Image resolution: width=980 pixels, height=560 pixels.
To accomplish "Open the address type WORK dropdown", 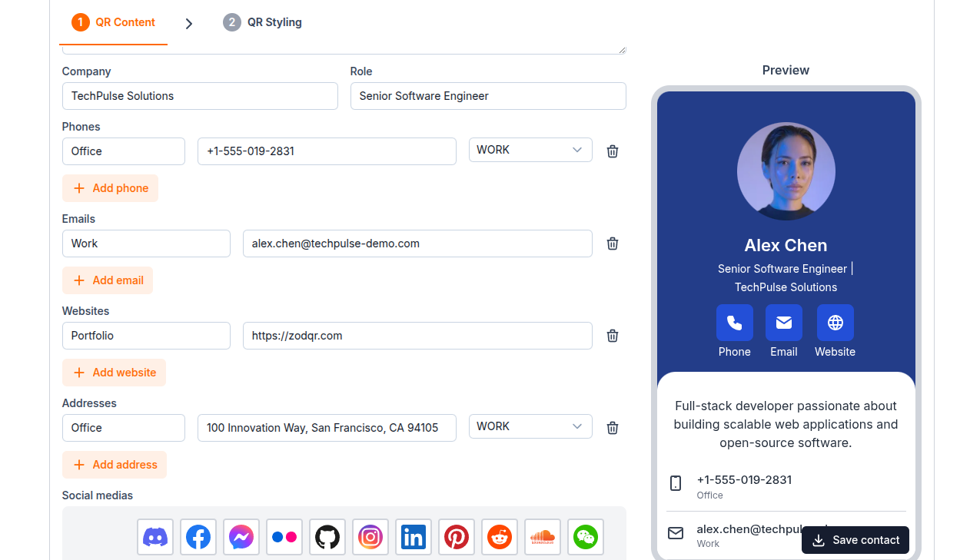I will 530,426.
